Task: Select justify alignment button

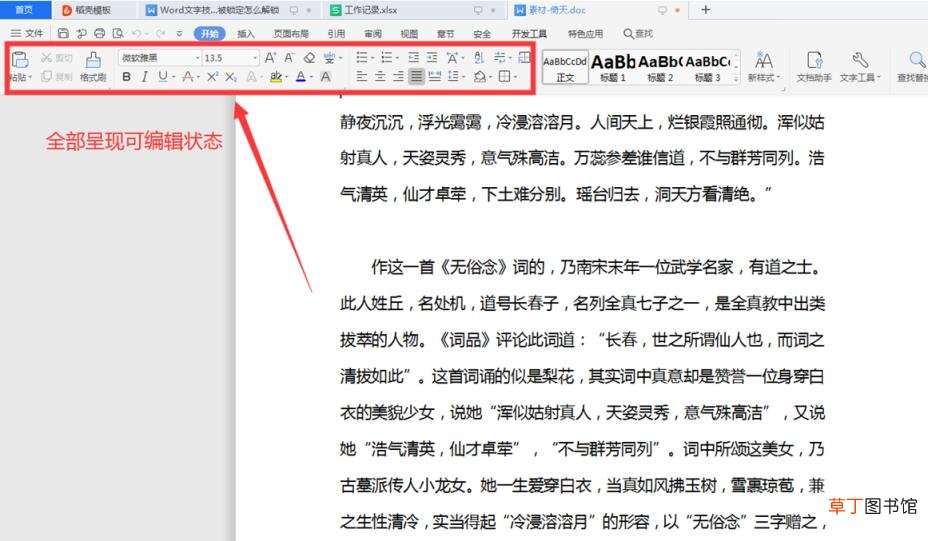Action: (x=417, y=76)
